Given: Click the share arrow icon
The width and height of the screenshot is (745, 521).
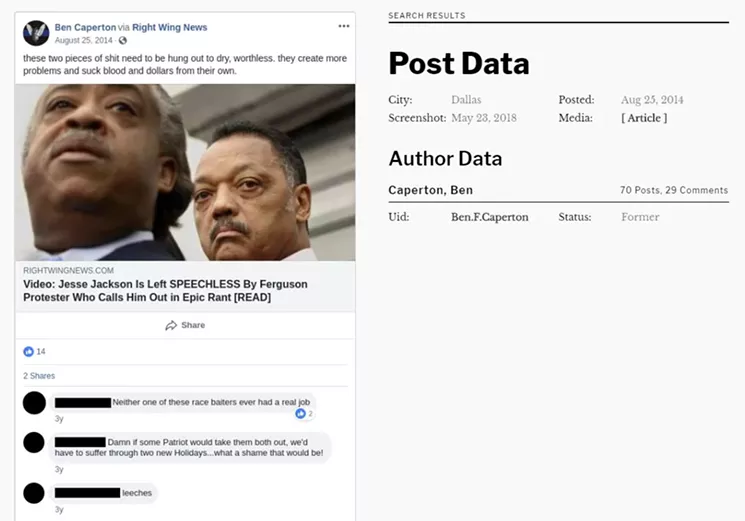Looking at the screenshot, I should pyautogui.click(x=171, y=325).
